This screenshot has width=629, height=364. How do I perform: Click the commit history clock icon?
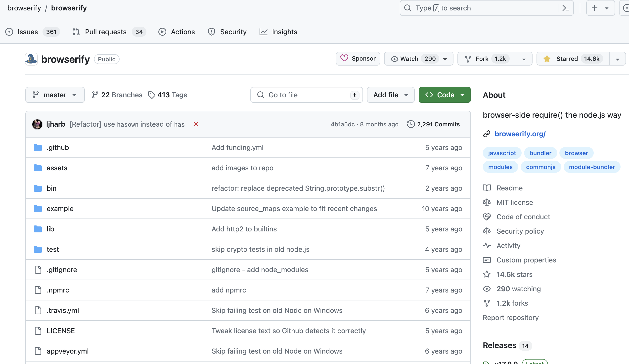pyautogui.click(x=411, y=124)
